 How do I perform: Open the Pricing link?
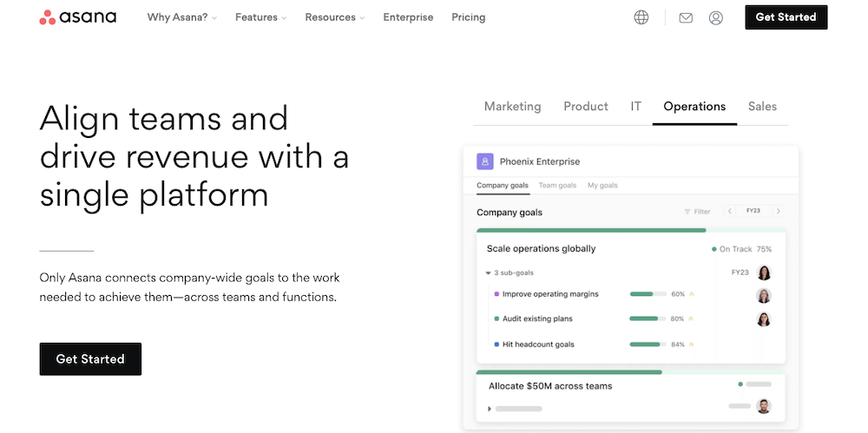(469, 17)
